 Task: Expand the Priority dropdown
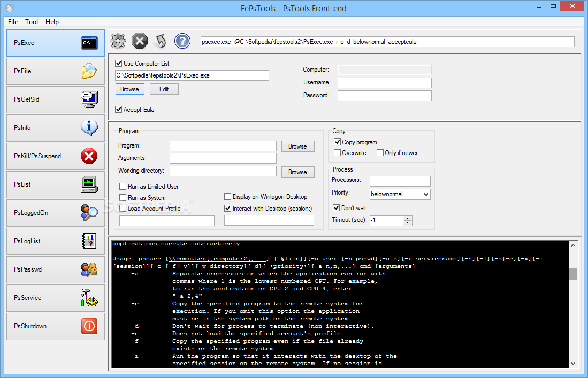coord(426,194)
